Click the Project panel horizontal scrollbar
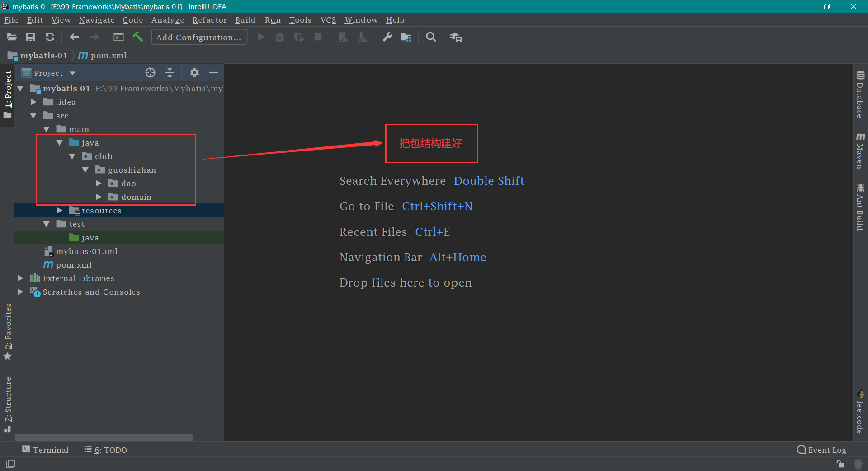 point(104,437)
